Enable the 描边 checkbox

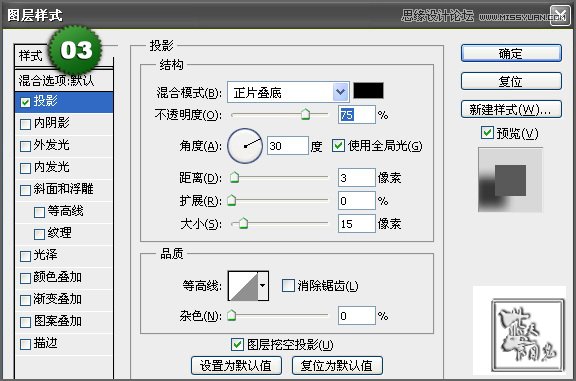click(25, 344)
